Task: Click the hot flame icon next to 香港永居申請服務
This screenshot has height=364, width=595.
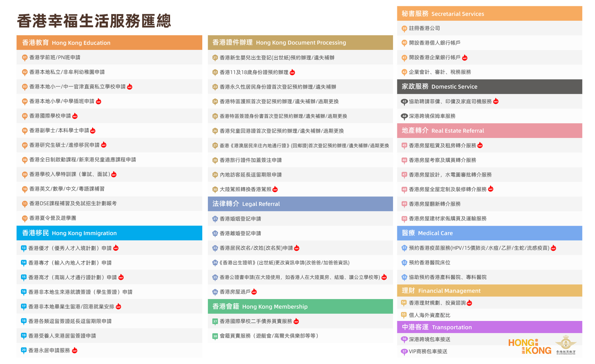Action: 75,350
